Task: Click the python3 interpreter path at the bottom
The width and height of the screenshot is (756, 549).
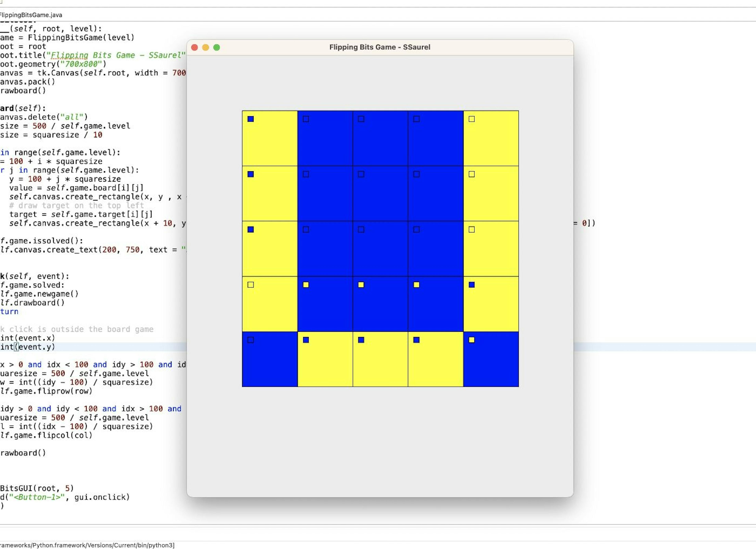Action: click(87, 545)
